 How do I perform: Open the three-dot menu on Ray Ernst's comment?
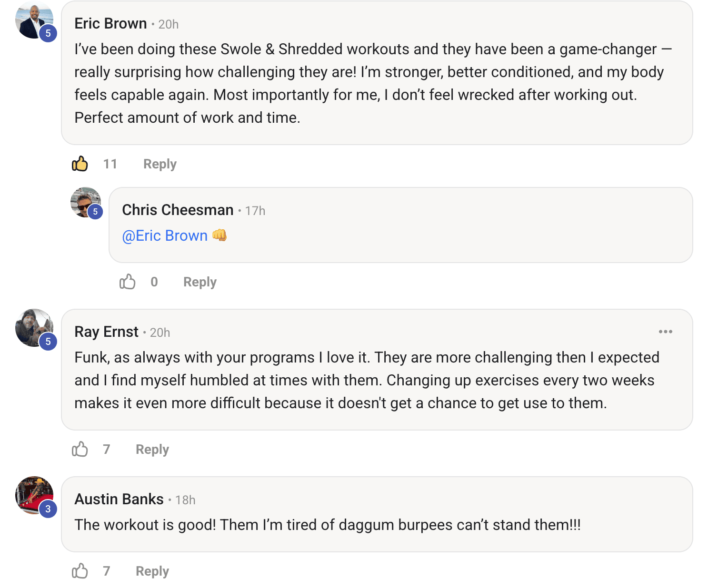pyautogui.click(x=665, y=332)
